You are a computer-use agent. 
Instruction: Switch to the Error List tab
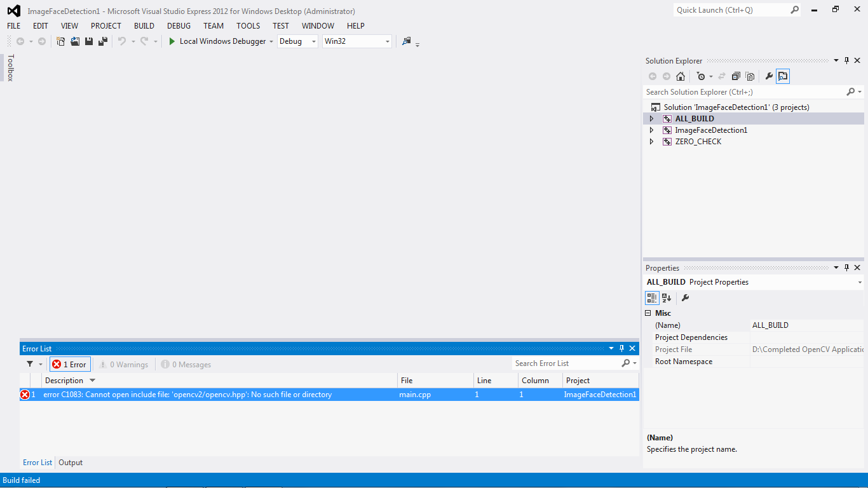pos(37,463)
